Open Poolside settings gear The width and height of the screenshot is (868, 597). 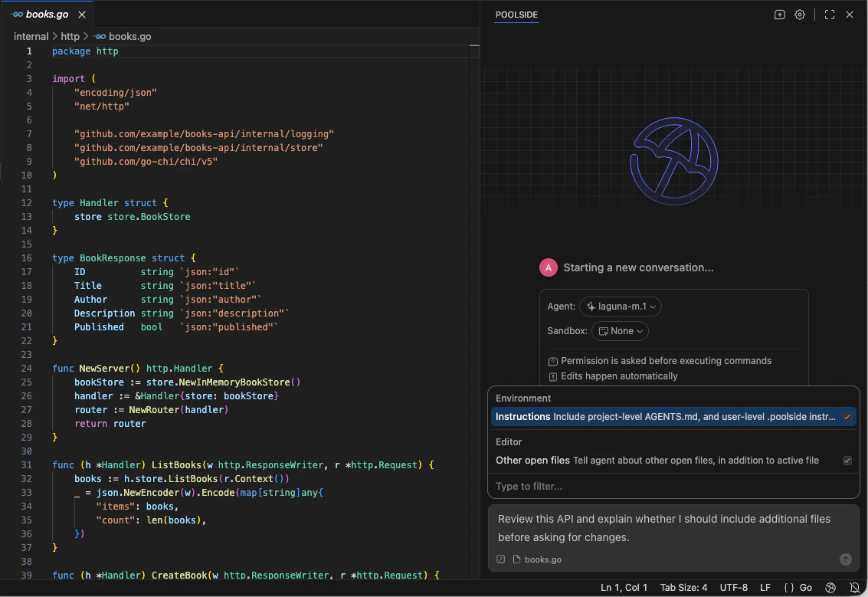(x=800, y=15)
